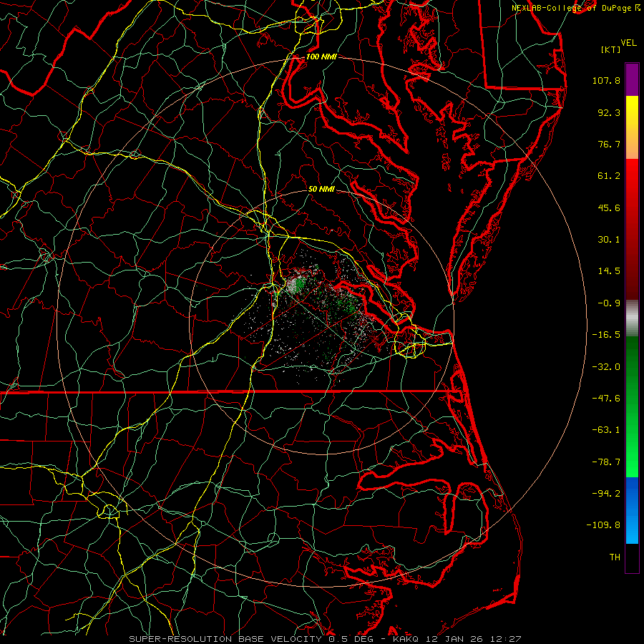Viewport: 644px width, 644px height.
Task: Click the VEL legend title
Action: point(628,43)
